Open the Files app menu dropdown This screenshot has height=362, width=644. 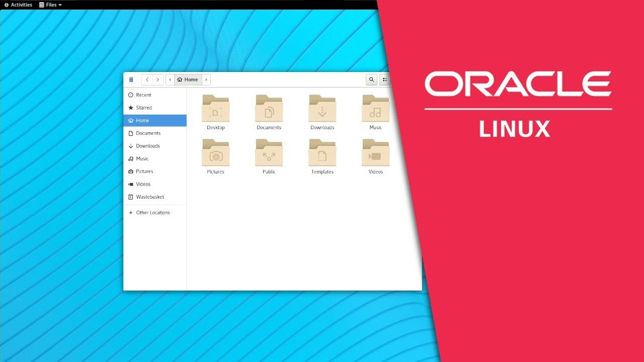tap(50, 5)
